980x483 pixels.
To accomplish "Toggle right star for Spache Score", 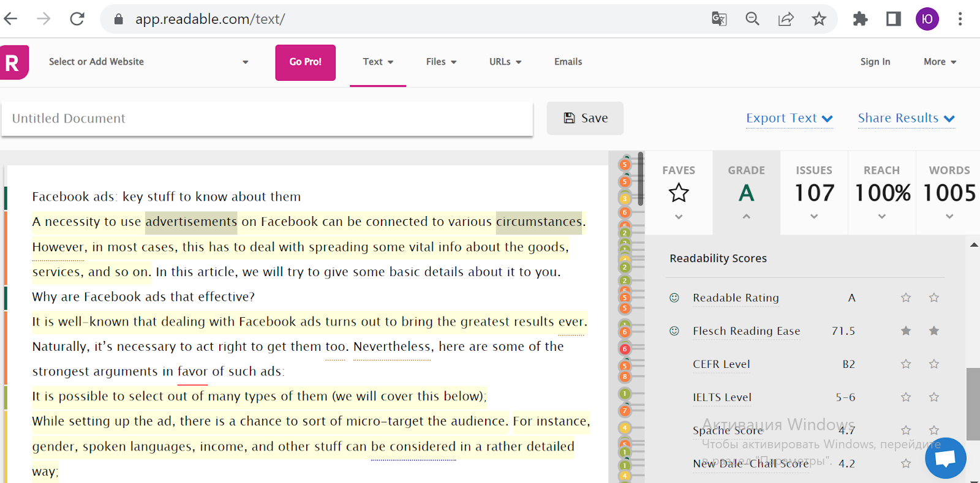I will click(934, 430).
